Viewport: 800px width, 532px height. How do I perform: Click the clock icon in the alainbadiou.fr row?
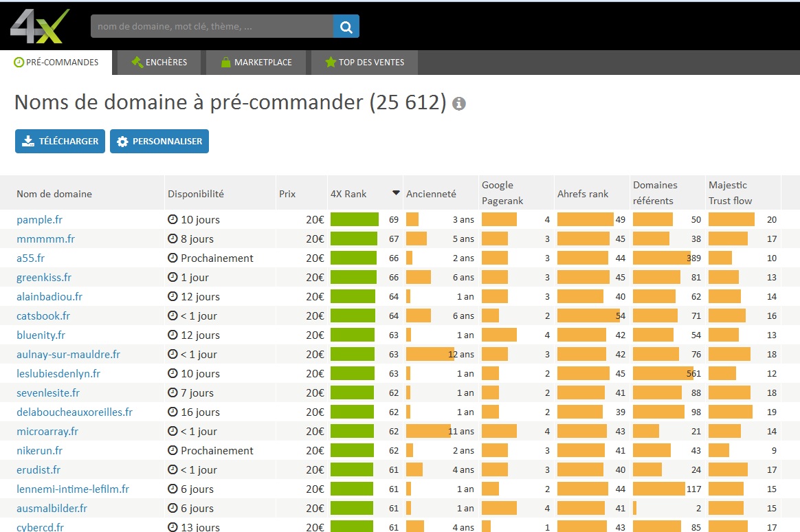pyautogui.click(x=173, y=296)
